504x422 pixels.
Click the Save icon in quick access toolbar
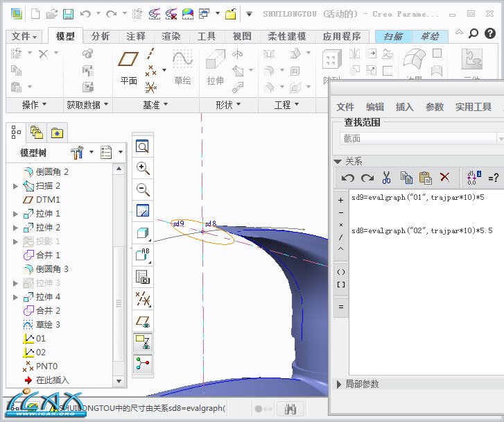[68, 14]
